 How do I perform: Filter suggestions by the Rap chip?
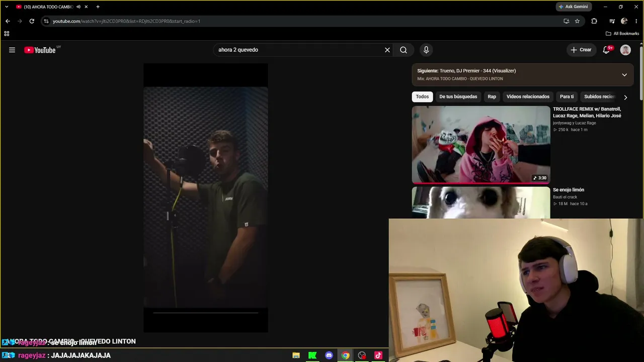click(x=492, y=97)
